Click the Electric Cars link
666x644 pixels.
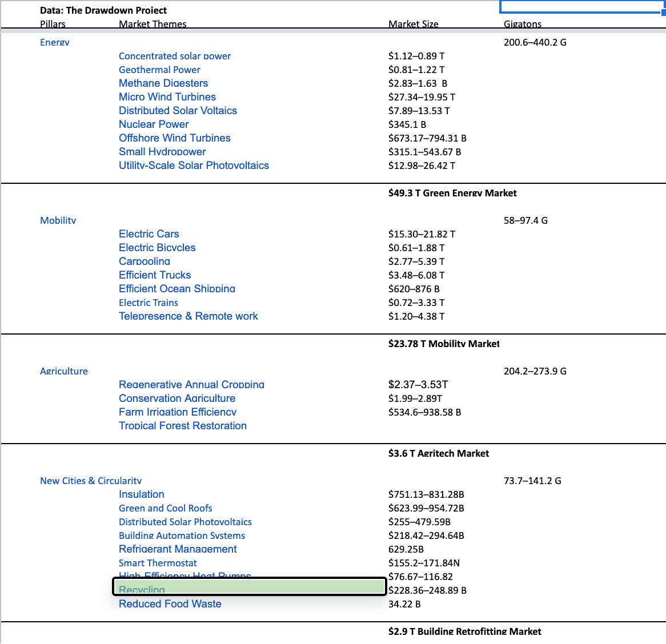(x=149, y=234)
